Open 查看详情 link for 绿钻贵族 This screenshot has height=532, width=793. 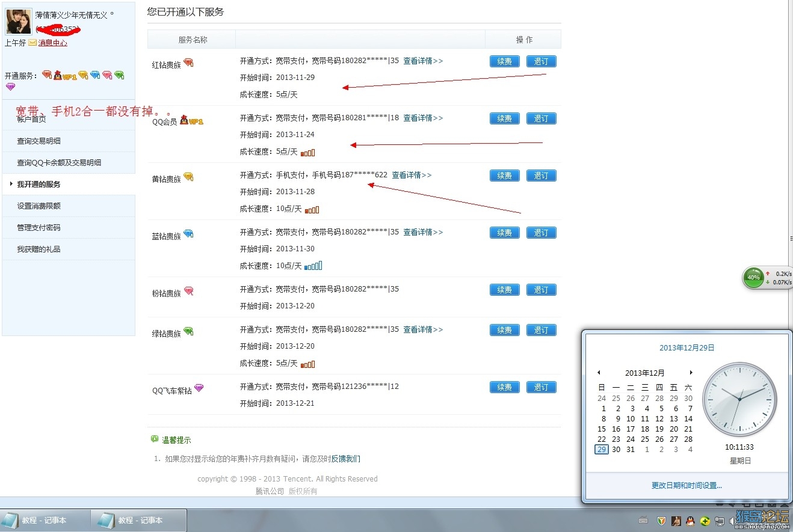423,329
